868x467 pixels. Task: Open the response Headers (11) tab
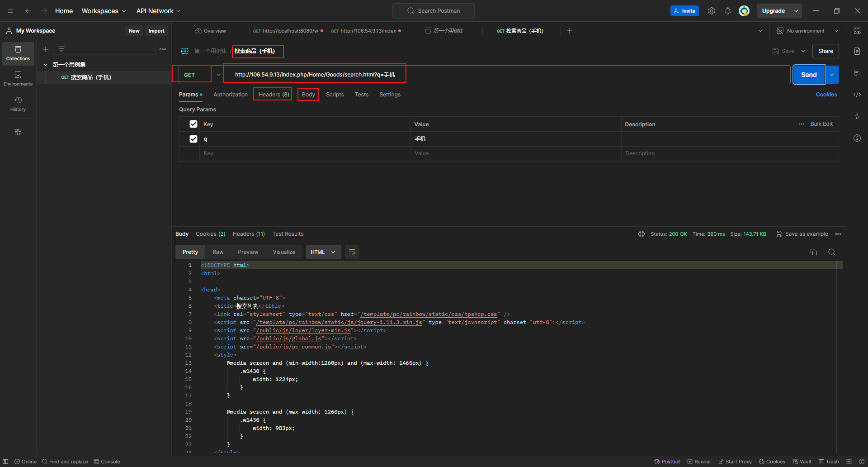pyautogui.click(x=249, y=234)
